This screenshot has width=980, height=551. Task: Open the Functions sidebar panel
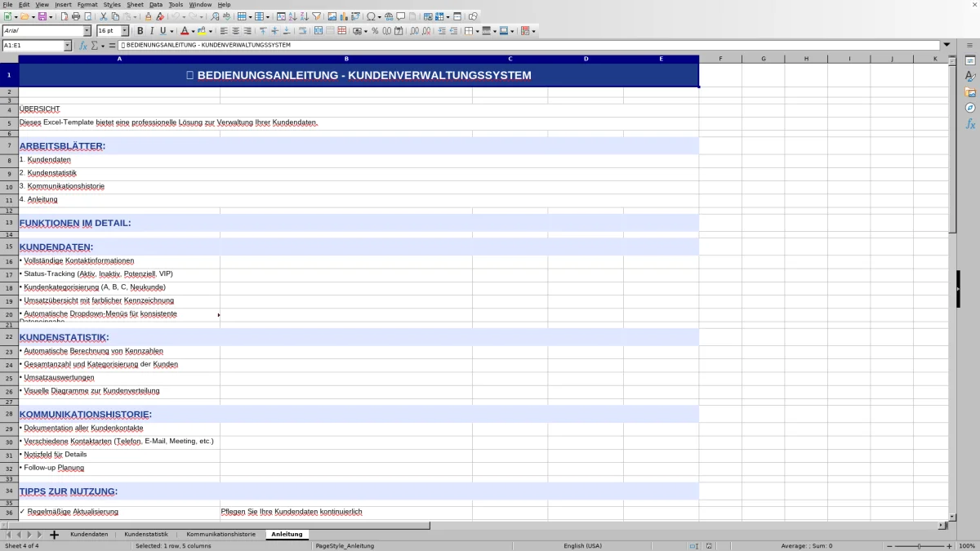click(x=970, y=124)
